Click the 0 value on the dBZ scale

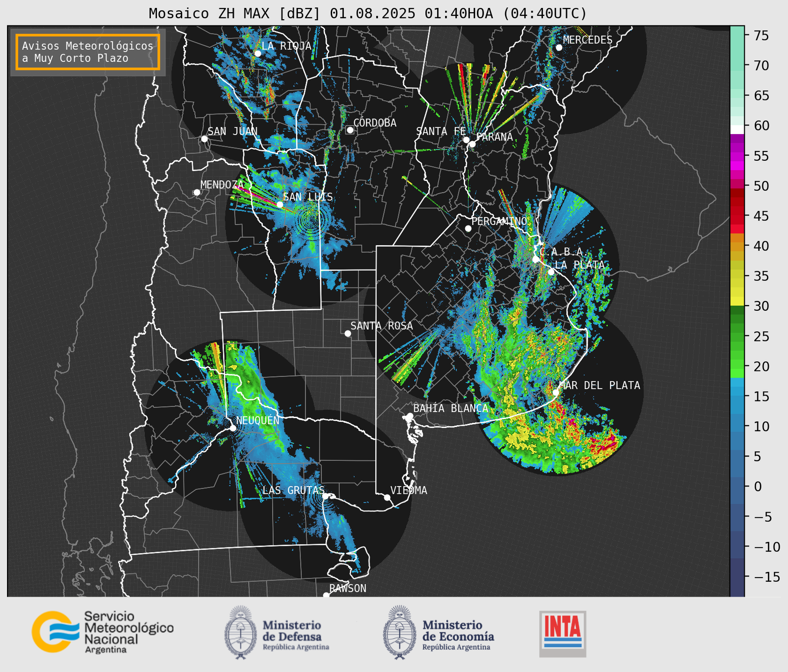pyautogui.click(x=758, y=486)
